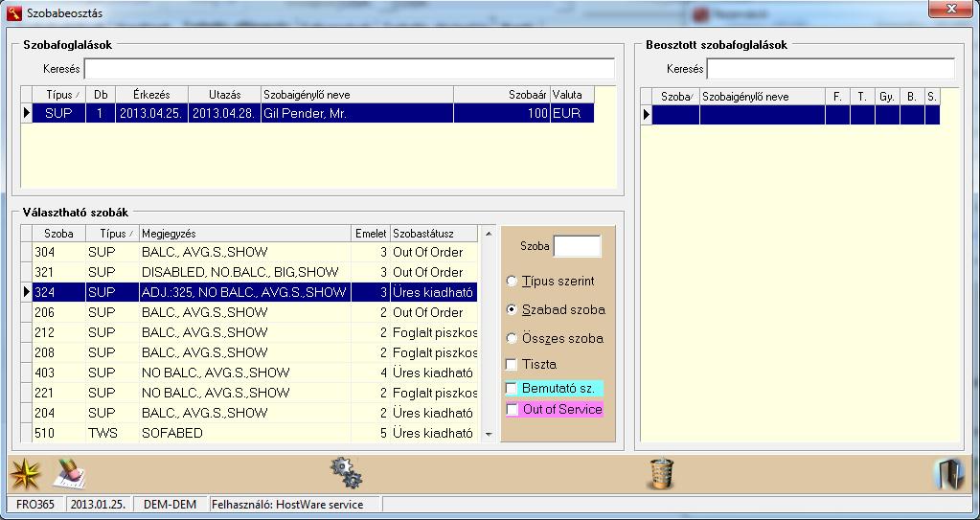Select room 221 row

click(x=249, y=393)
